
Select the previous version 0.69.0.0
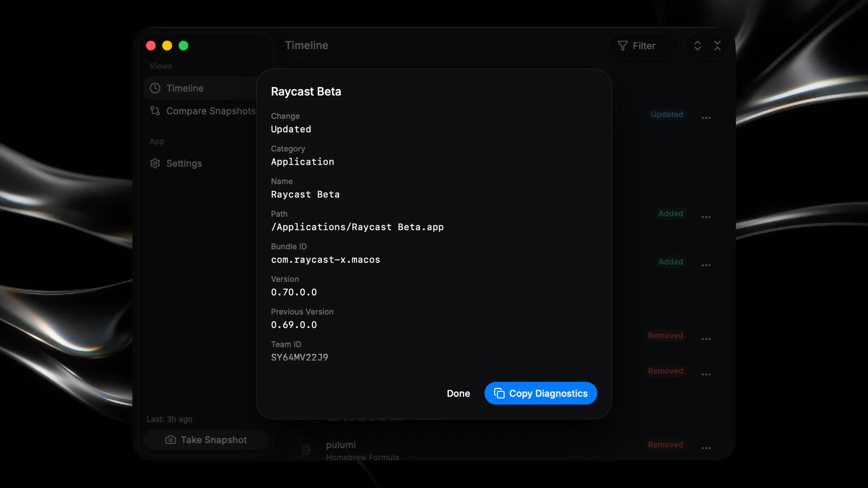294,325
